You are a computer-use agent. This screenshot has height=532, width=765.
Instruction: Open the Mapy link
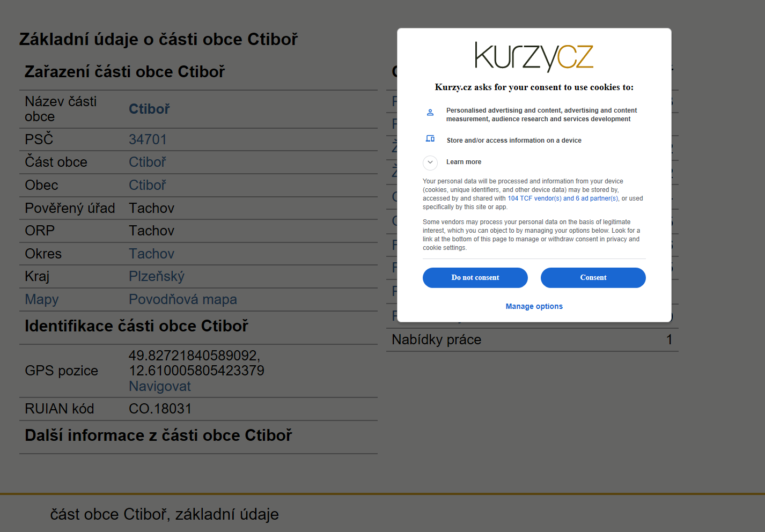pyautogui.click(x=42, y=299)
